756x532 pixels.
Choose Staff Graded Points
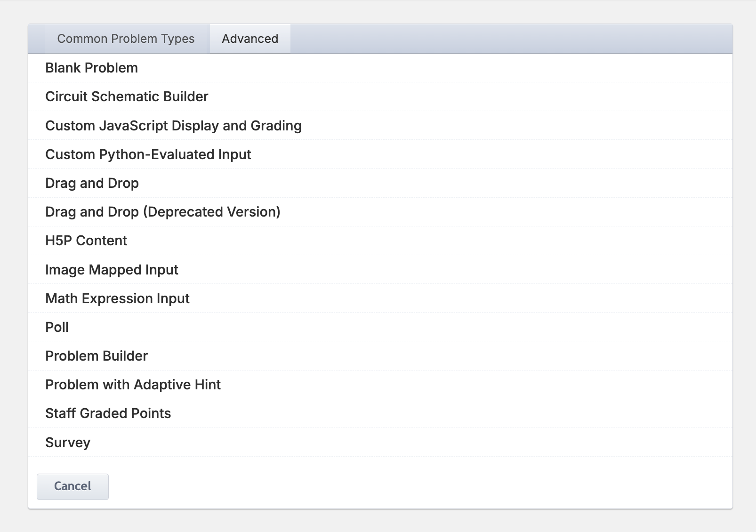coord(108,413)
